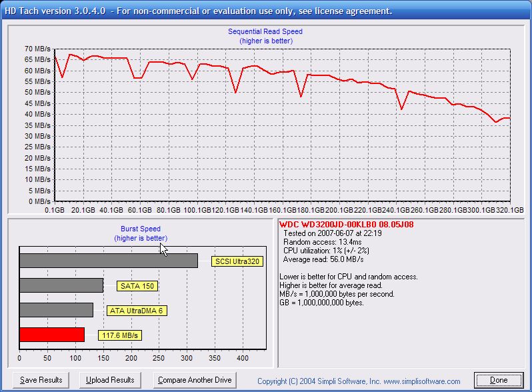Click the Sequential Read Speed chart title
This screenshot has height=392, width=532.
tap(265, 32)
